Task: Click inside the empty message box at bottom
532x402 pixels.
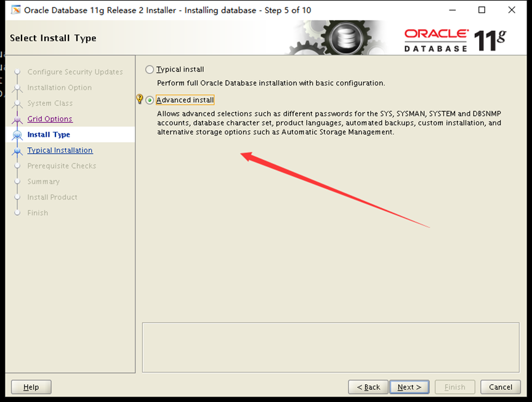Action: (332, 348)
